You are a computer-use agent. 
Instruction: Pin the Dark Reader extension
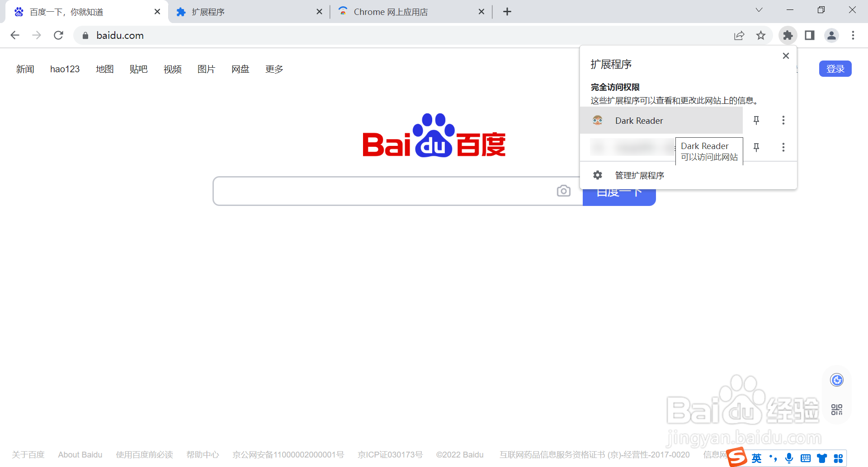click(756, 120)
